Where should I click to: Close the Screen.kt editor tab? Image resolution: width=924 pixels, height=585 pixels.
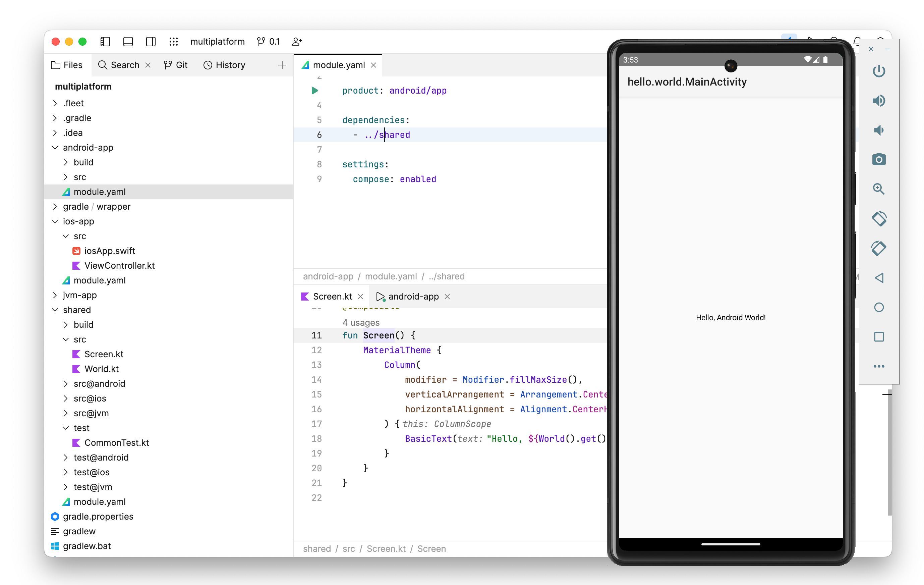click(360, 297)
